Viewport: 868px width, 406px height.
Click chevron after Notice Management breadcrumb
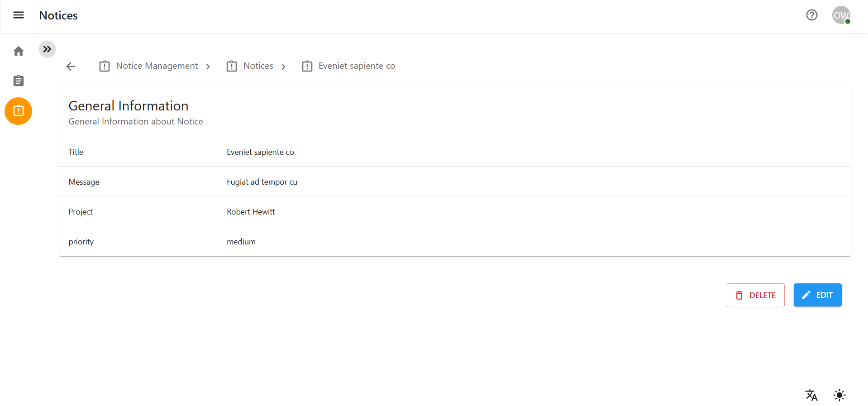tap(208, 67)
